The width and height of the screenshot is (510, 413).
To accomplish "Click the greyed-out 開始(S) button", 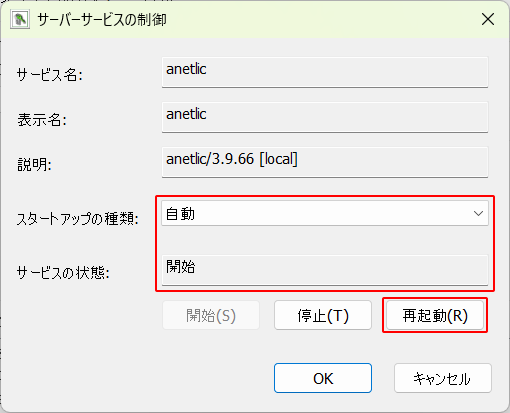I will [x=211, y=315].
